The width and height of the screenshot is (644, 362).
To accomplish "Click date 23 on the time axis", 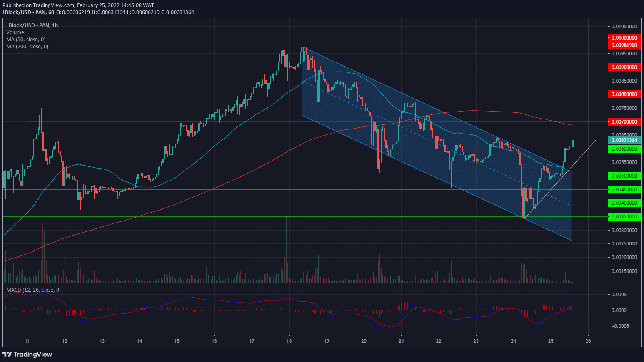I will [x=476, y=341].
